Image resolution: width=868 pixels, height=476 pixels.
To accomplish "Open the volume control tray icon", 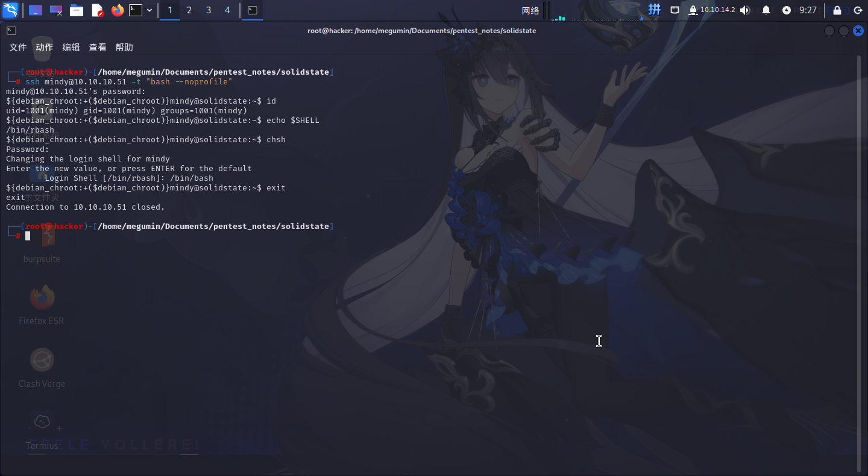I will point(746,10).
